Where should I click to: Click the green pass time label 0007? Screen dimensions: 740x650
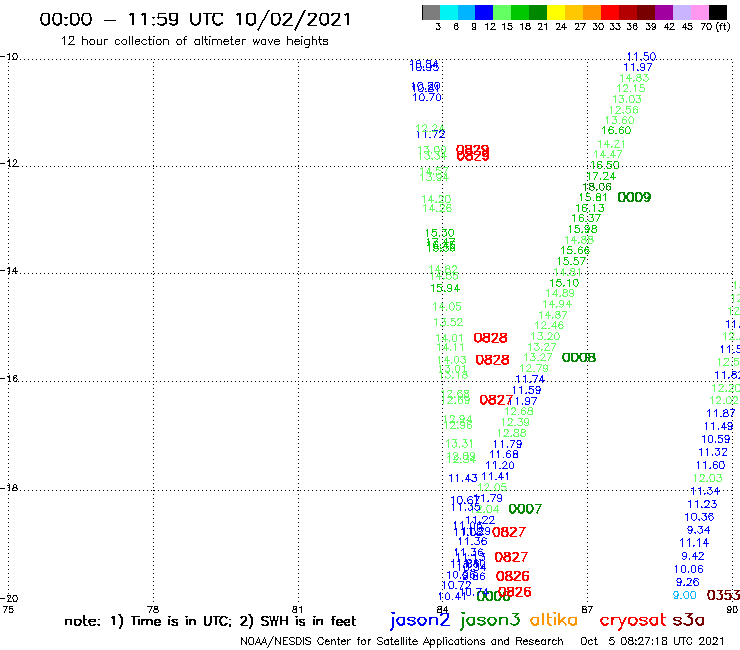(525, 509)
